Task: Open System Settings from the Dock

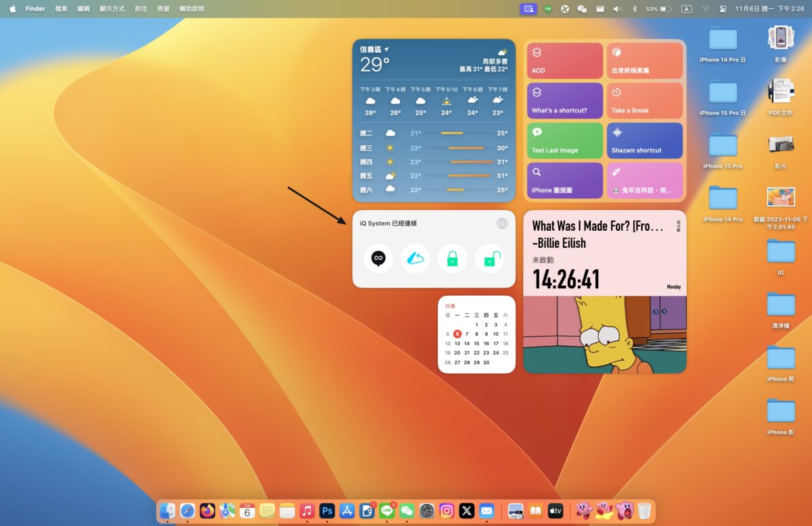Action: (x=427, y=510)
